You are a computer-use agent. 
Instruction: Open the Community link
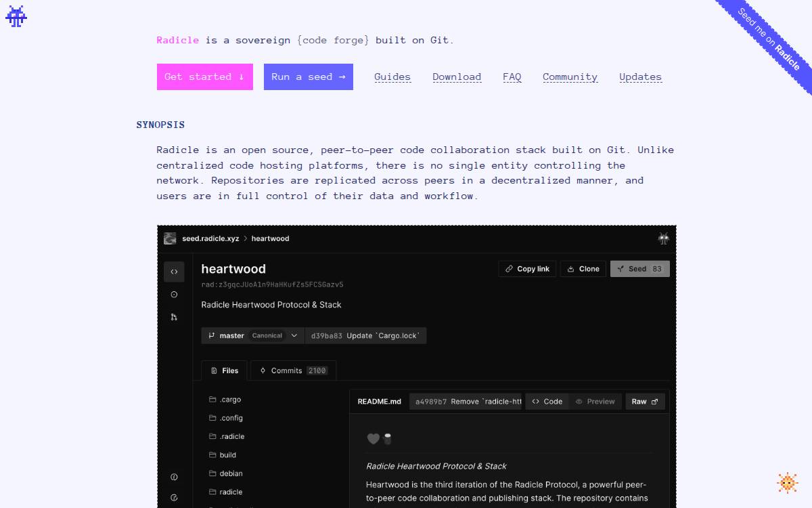point(570,77)
